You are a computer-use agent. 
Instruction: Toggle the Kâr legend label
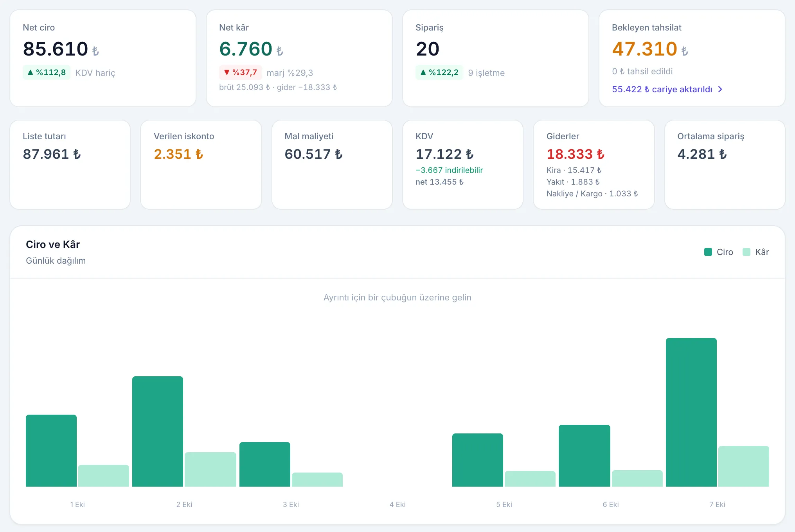tap(762, 252)
